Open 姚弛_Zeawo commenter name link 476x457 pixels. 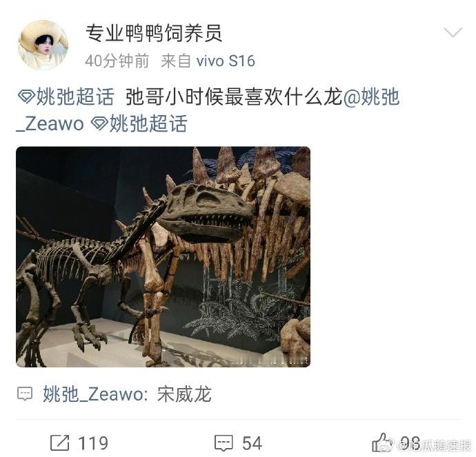(x=93, y=394)
